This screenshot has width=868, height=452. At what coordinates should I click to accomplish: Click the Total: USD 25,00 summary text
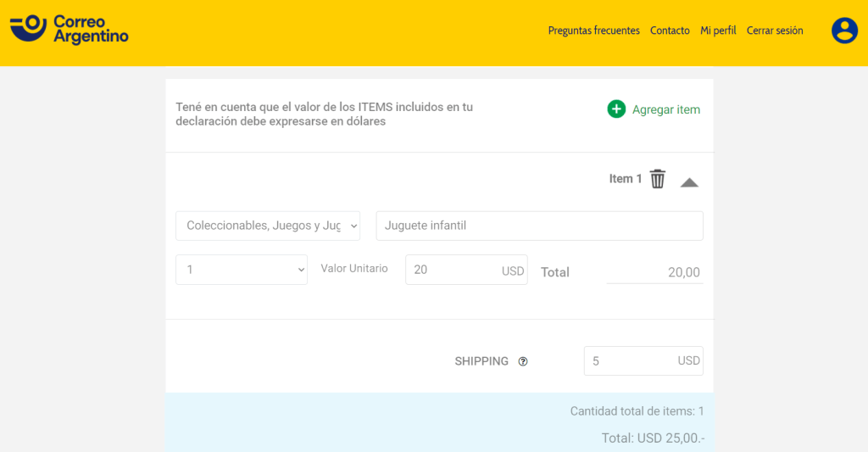pyautogui.click(x=653, y=438)
